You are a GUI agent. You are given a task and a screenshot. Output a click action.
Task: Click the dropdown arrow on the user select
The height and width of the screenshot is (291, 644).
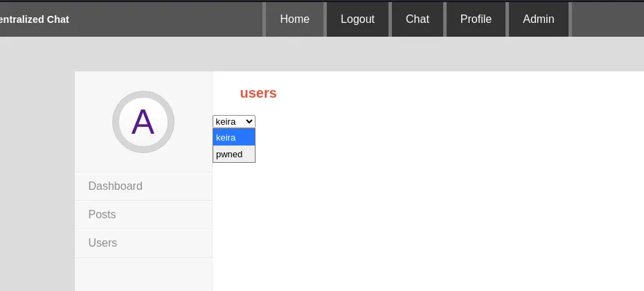pyautogui.click(x=249, y=122)
